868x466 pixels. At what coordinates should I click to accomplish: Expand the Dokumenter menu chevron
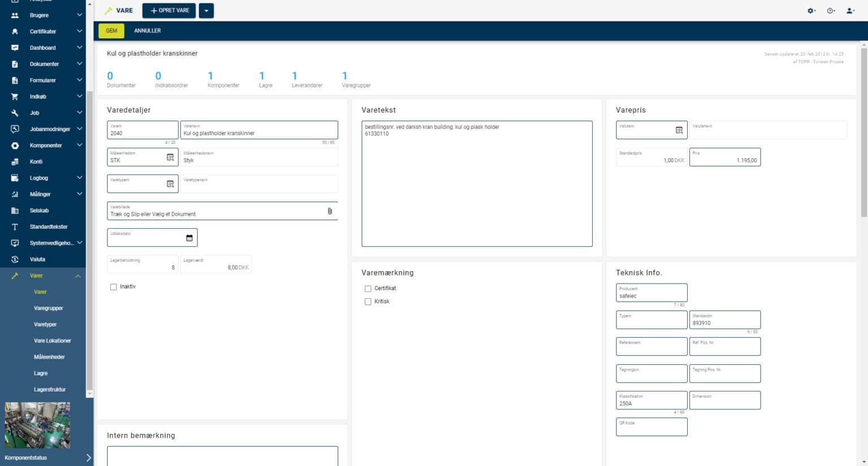tap(80, 64)
